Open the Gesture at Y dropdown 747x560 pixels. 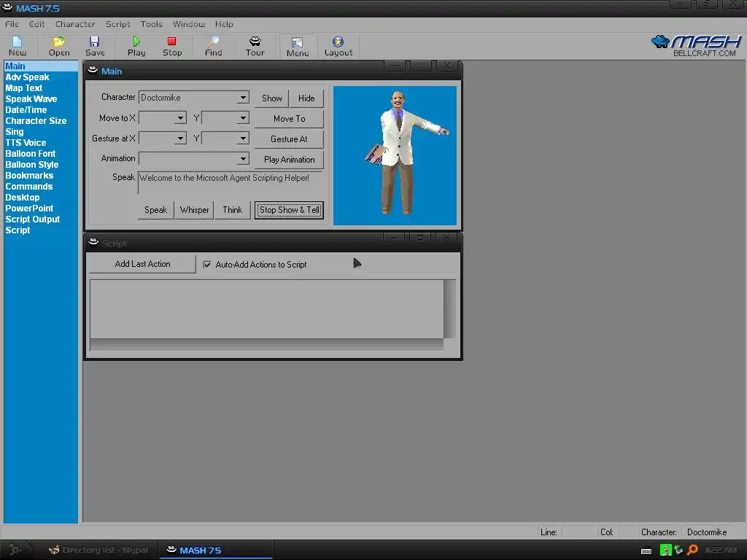tap(243, 139)
